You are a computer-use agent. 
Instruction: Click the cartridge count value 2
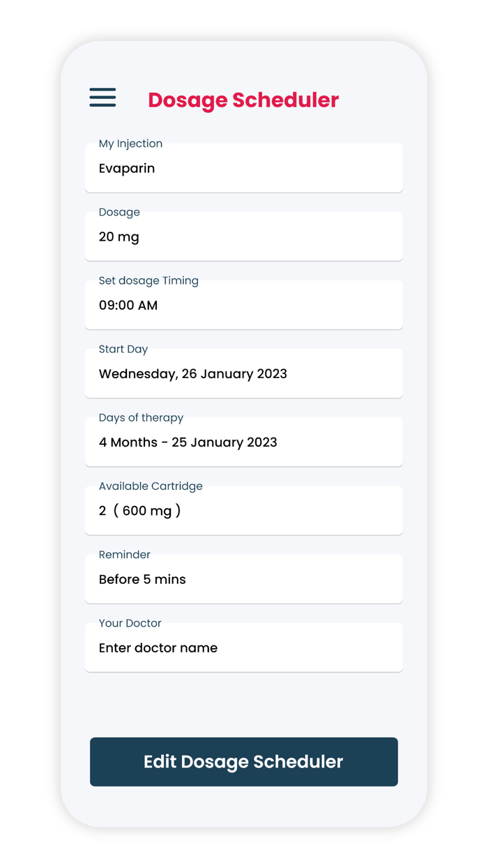pos(102,511)
